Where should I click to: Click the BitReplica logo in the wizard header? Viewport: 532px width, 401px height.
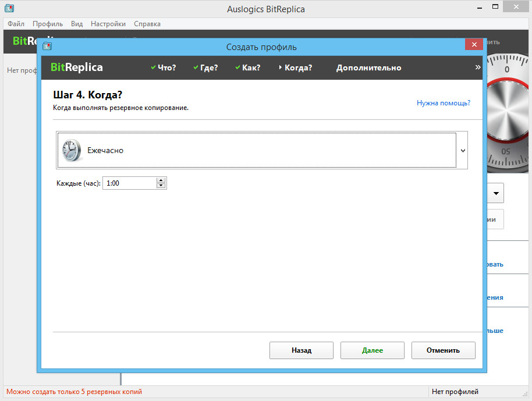77,67
